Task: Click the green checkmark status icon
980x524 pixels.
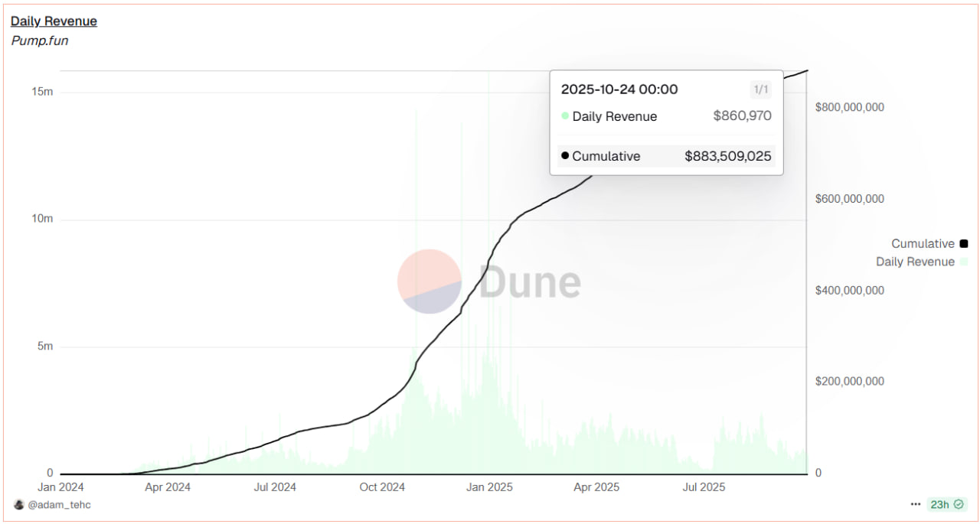Action: [x=959, y=505]
